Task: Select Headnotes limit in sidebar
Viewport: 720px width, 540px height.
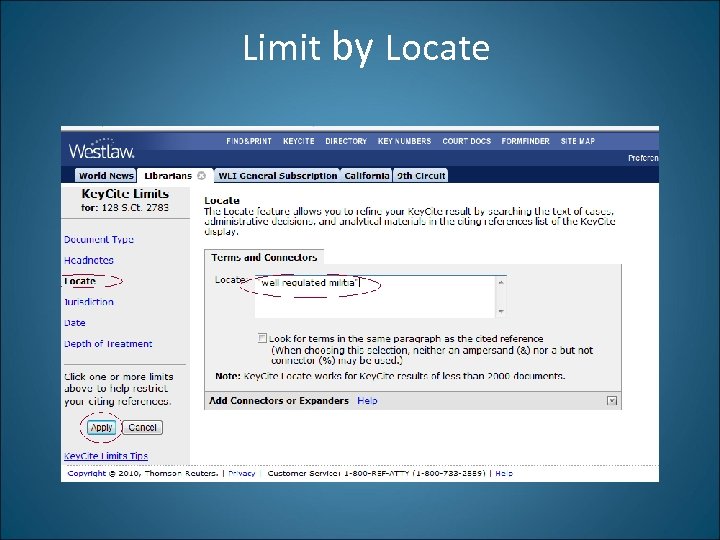Action: click(x=89, y=260)
